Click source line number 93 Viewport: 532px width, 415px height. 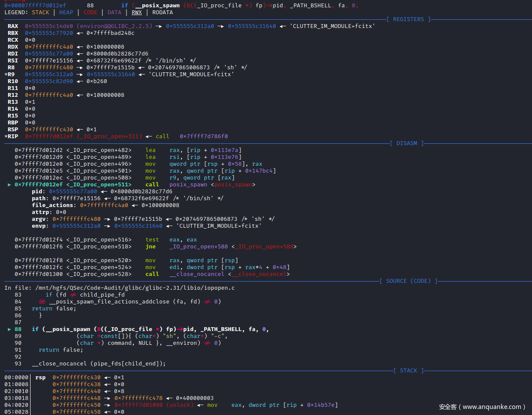pyautogui.click(x=18, y=364)
